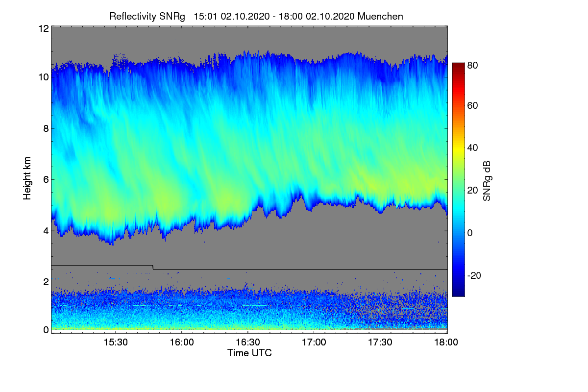Screen dimensions: 588x392
Task: Click the 17:00 time tick label
Action: coord(314,343)
